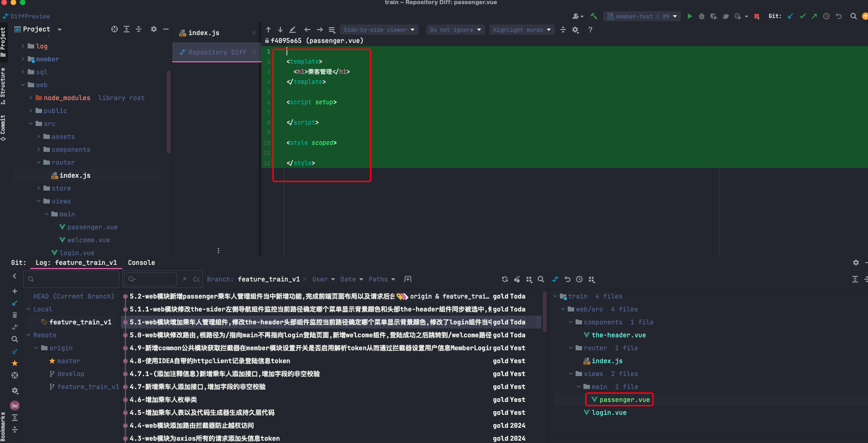Image resolution: width=868 pixels, height=443 pixels.
Task: Click the Cherry-Pick icon in Git log
Action: tap(517, 279)
